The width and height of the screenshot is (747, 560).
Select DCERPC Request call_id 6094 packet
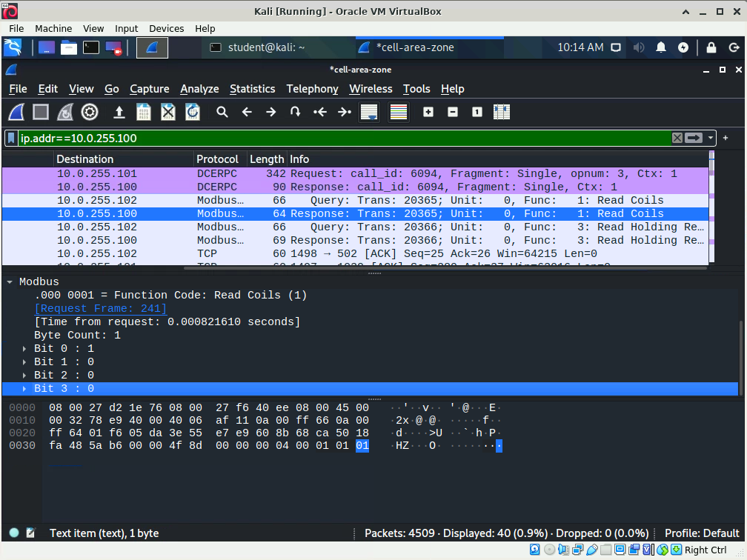coord(355,174)
